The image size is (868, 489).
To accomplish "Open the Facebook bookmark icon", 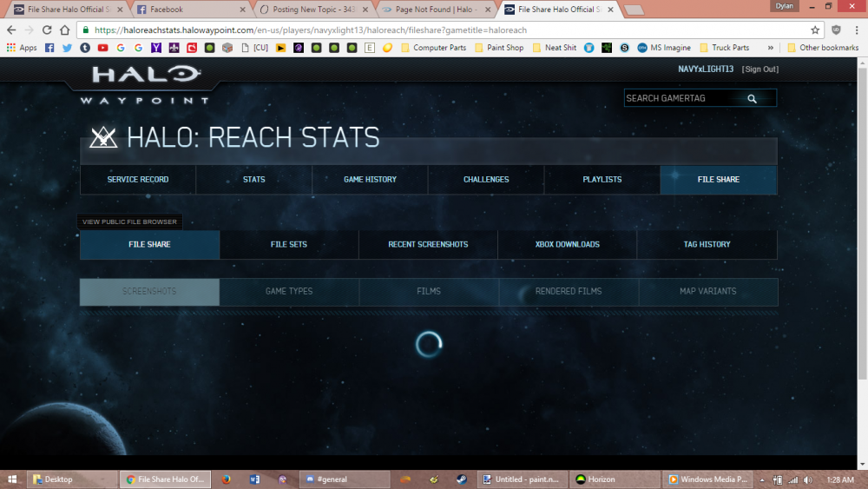I will (x=49, y=48).
